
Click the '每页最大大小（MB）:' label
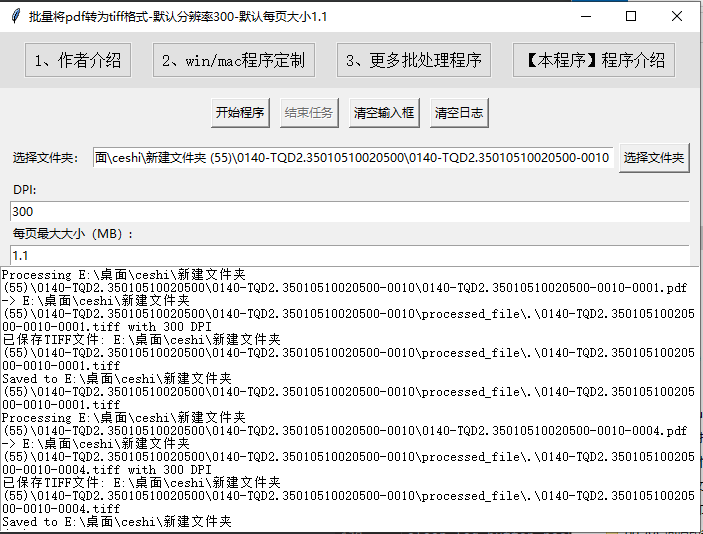[73, 234]
